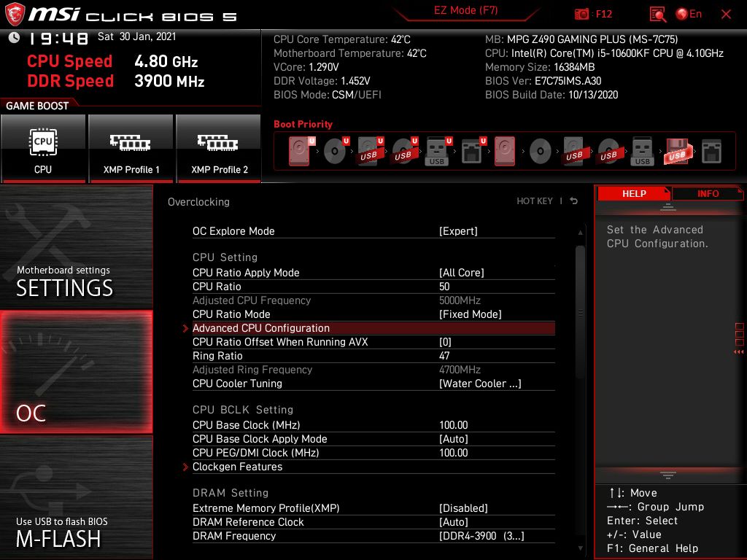747x560 pixels.
Task: Open the OC overclocking section
Action: [x=76, y=373]
